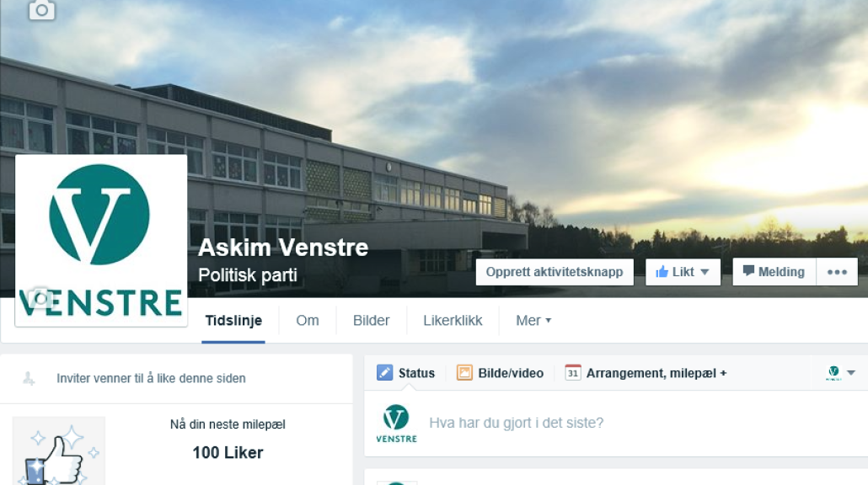Open the three-dots more options button

tap(837, 272)
